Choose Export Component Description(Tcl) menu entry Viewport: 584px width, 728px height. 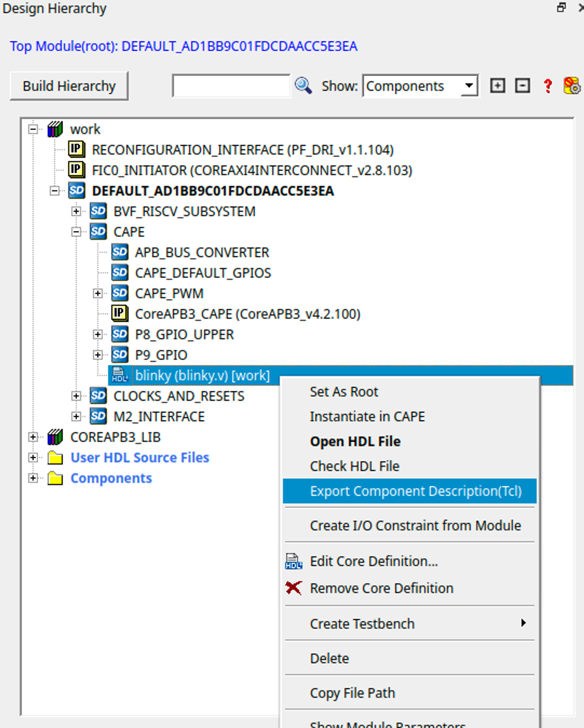[415, 491]
